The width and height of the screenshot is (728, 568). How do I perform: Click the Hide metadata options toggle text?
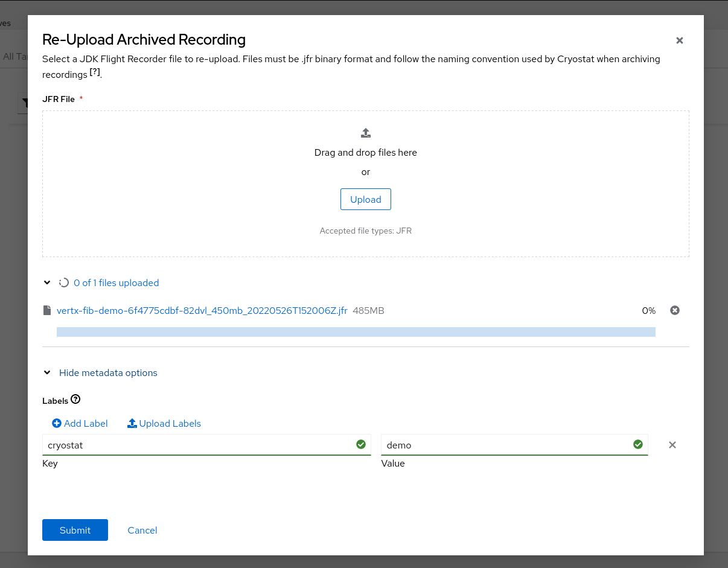(108, 373)
